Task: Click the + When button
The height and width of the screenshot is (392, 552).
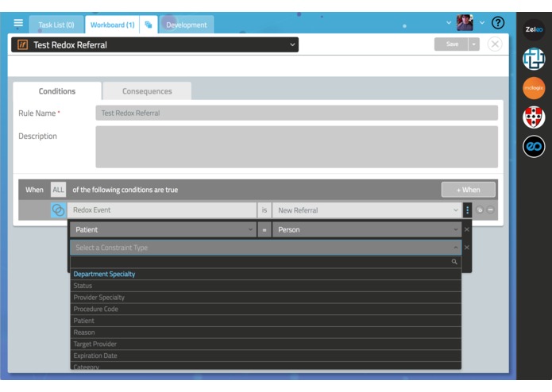Action: pos(469,190)
